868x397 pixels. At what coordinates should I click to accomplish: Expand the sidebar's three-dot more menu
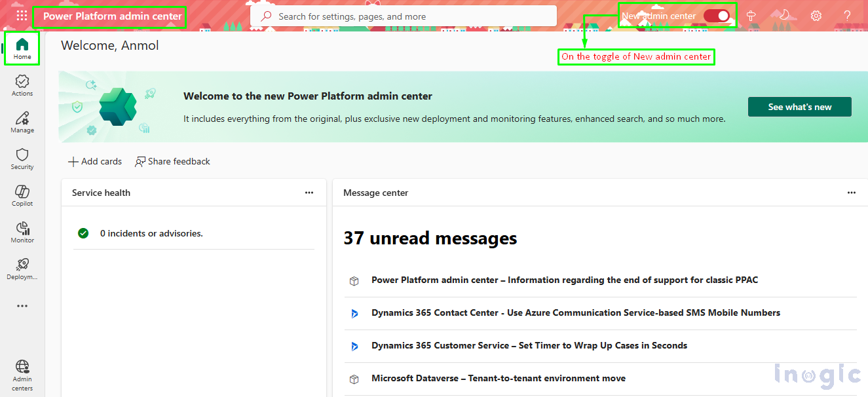22,306
